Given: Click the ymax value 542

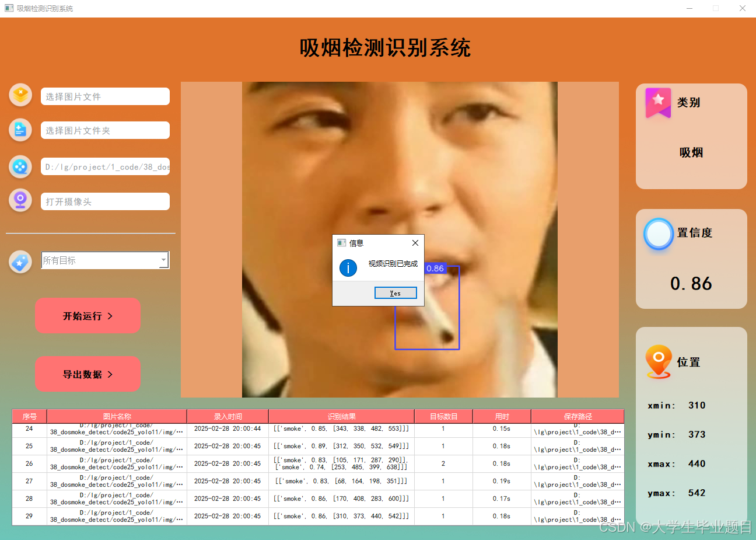Looking at the screenshot, I should (696, 493).
